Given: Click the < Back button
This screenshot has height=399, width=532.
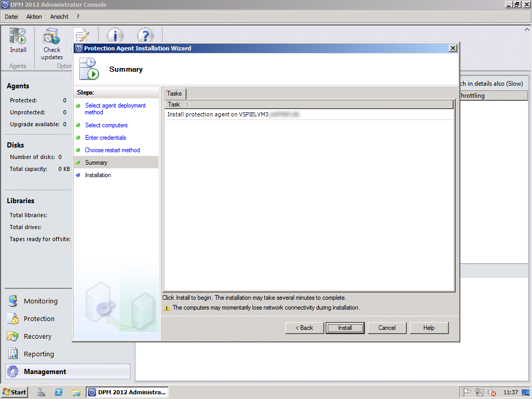Looking at the screenshot, I should click(x=304, y=328).
